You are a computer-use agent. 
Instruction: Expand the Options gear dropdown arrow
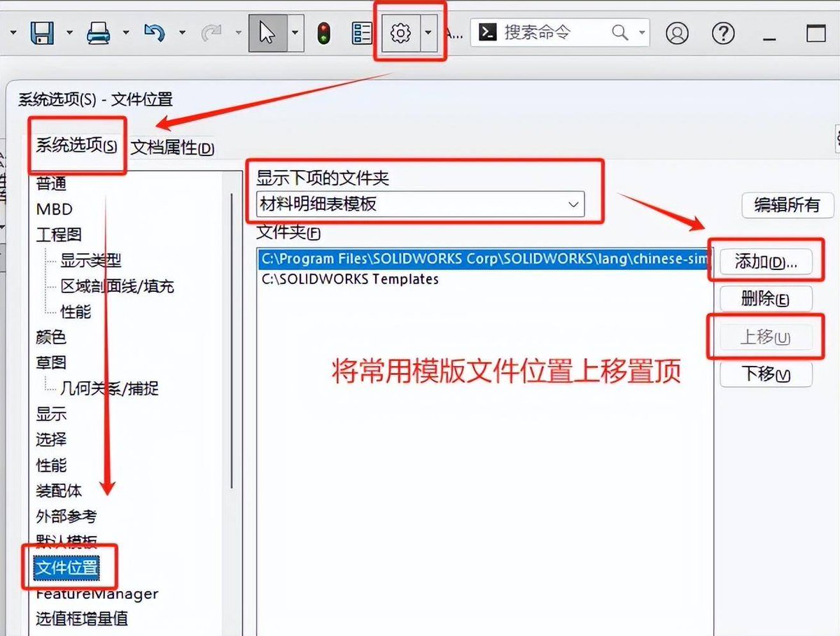tap(428, 33)
